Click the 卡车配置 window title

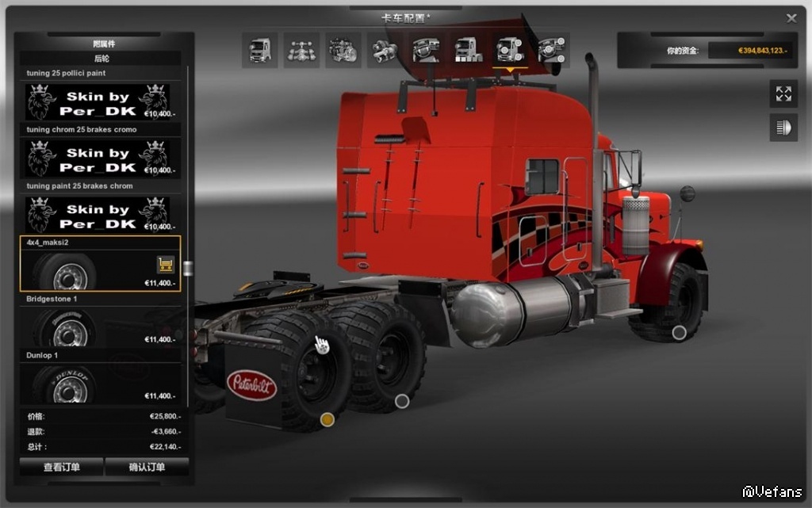click(x=405, y=18)
